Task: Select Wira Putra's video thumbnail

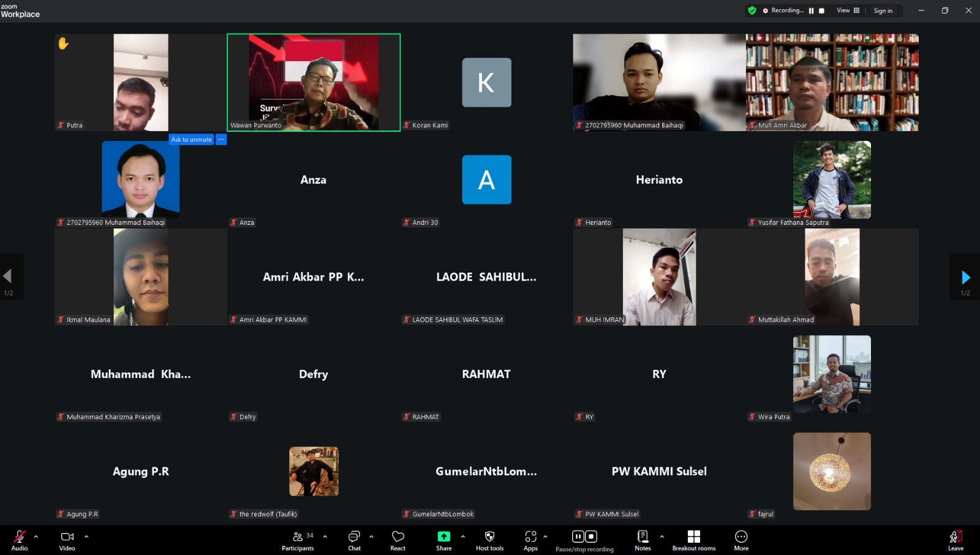Action: click(832, 374)
